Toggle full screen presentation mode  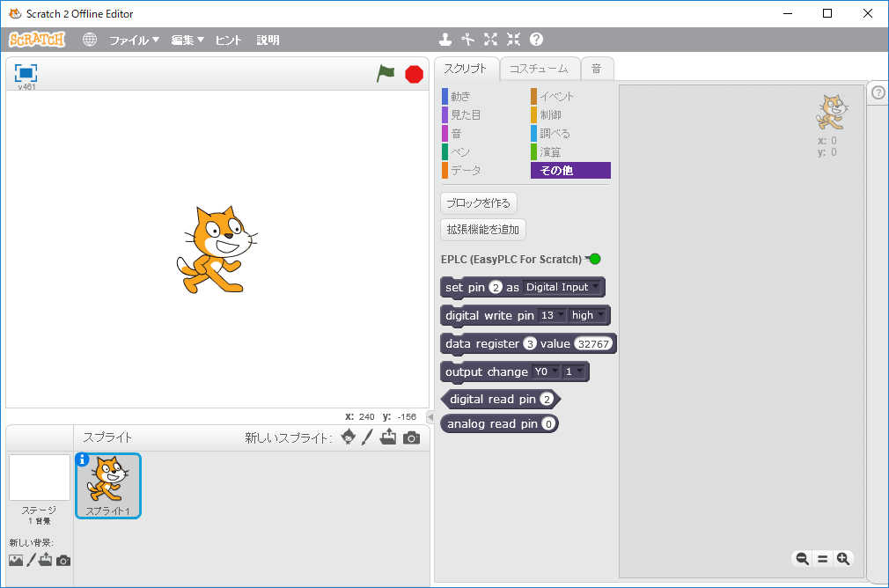click(26, 73)
